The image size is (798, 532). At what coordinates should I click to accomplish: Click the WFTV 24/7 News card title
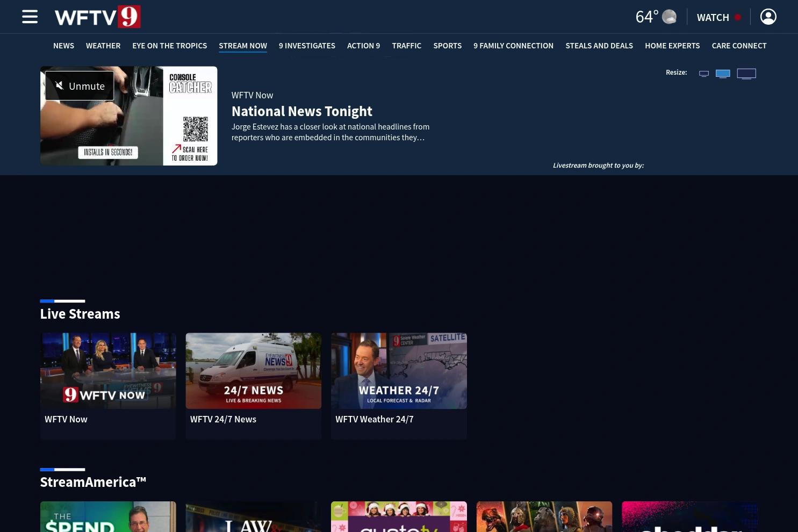pos(223,419)
